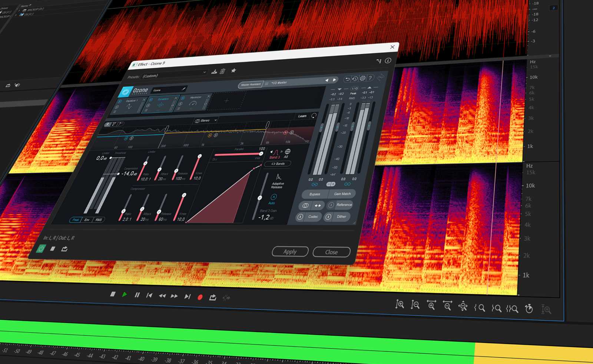Fast forward using the transport button

(x=174, y=296)
